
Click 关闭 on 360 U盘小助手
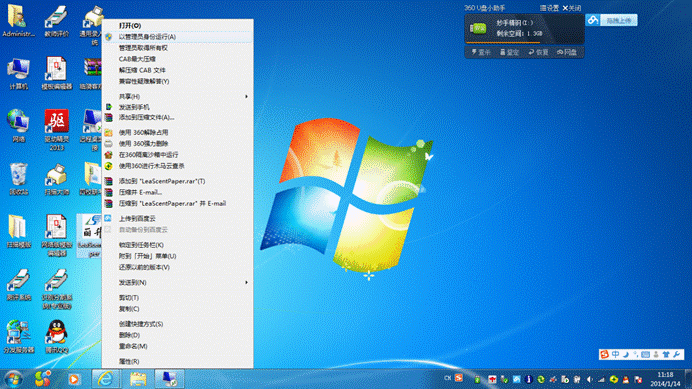coord(572,8)
